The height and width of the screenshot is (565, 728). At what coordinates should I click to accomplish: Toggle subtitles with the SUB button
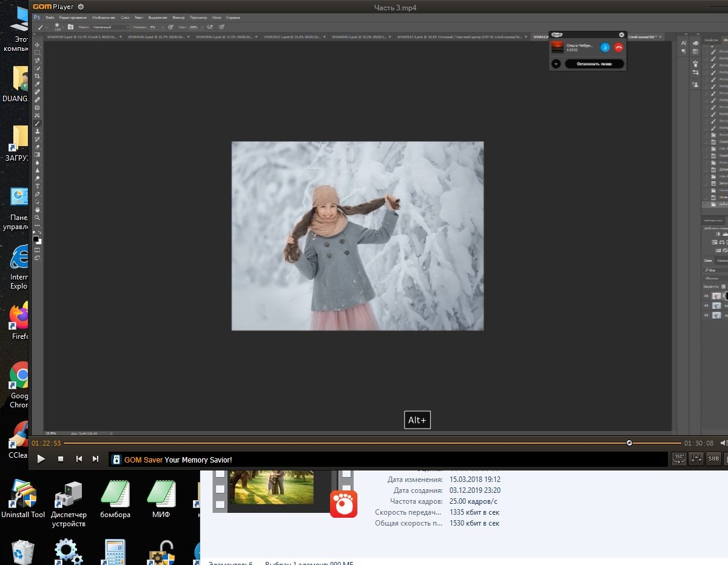pyautogui.click(x=714, y=460)
